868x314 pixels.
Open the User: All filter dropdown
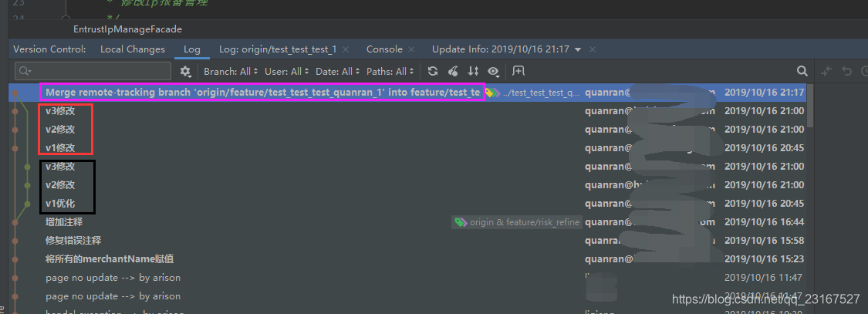(287, 72)
